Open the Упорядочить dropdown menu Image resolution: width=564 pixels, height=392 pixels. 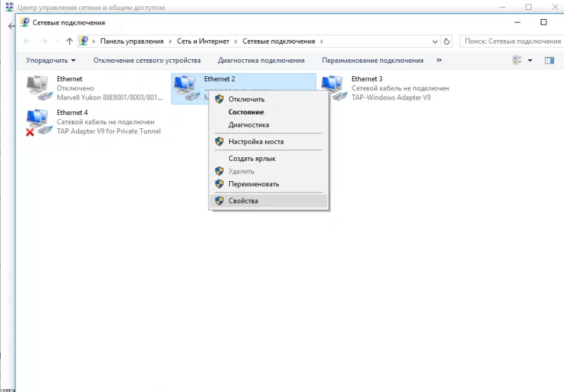tap(51, 61)
